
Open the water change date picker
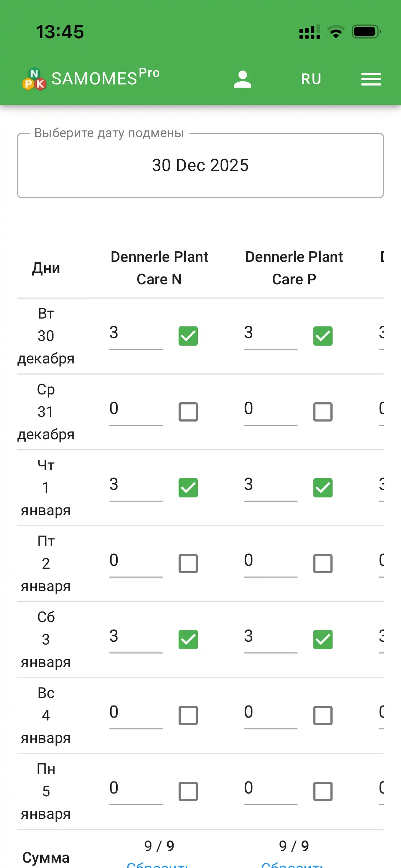point(200,165)
